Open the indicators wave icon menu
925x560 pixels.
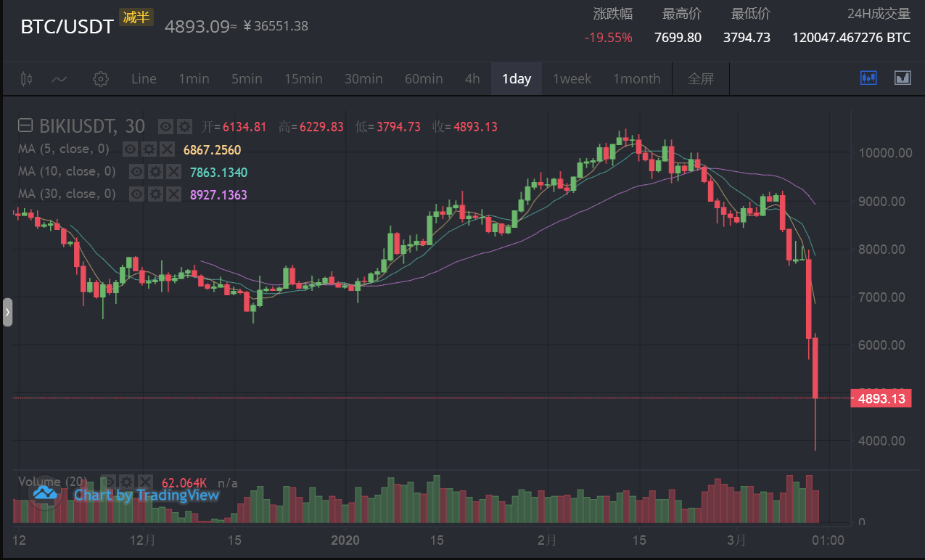click(59, 79)
